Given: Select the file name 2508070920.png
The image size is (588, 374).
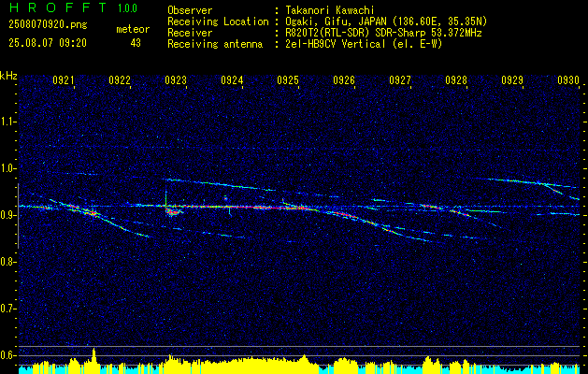Looking at the screenshot, I should click(x=48, y=25).
